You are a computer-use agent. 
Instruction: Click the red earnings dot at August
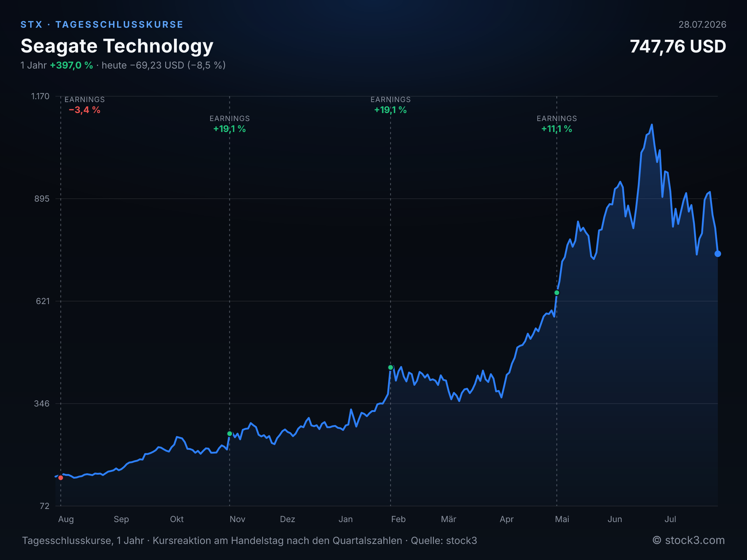[x=61, y=477]
